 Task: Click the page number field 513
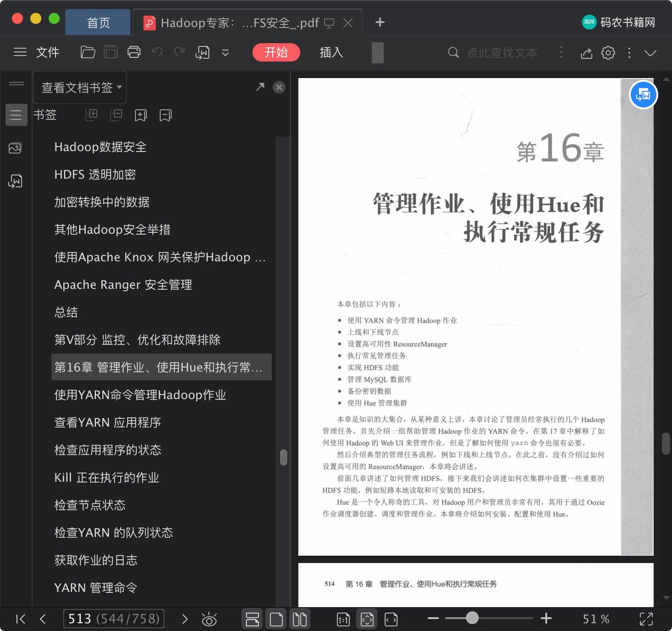point(114,619)
